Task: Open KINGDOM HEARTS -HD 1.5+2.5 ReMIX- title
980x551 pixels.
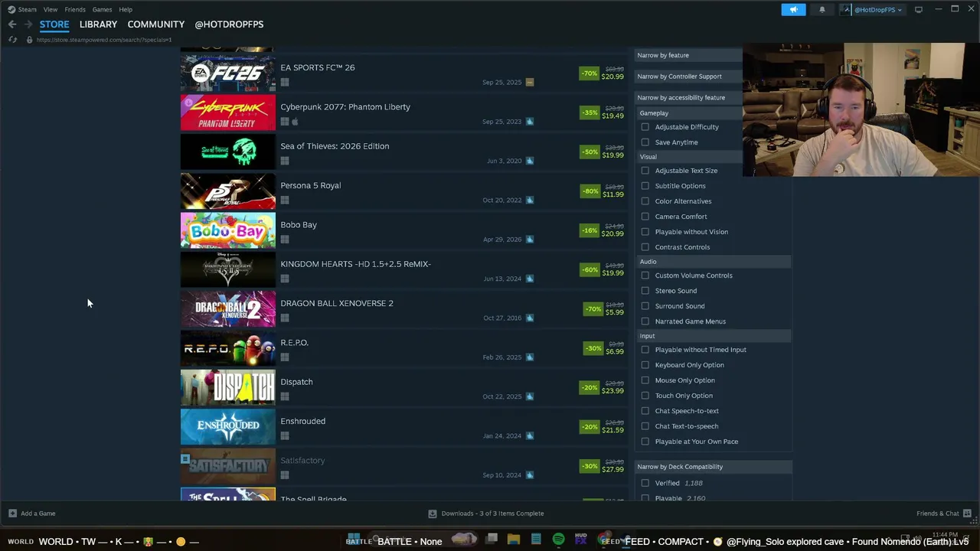Action: tap(356, 264)
